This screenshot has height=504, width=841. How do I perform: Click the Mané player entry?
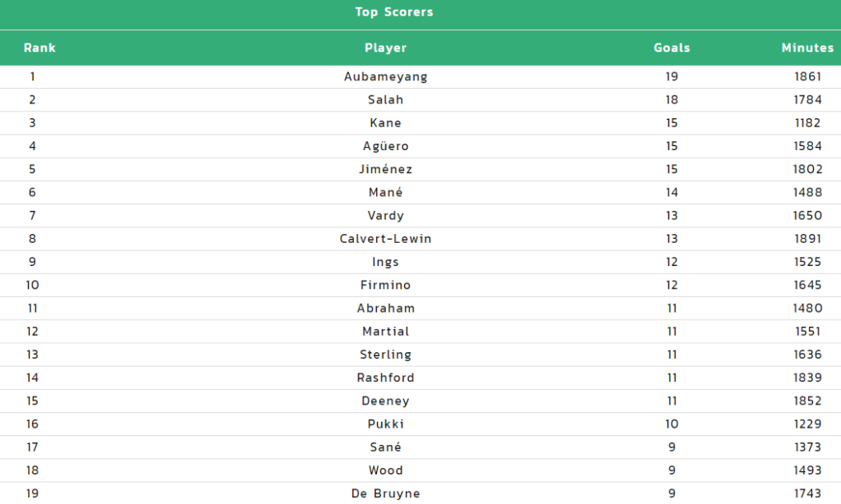386,192
